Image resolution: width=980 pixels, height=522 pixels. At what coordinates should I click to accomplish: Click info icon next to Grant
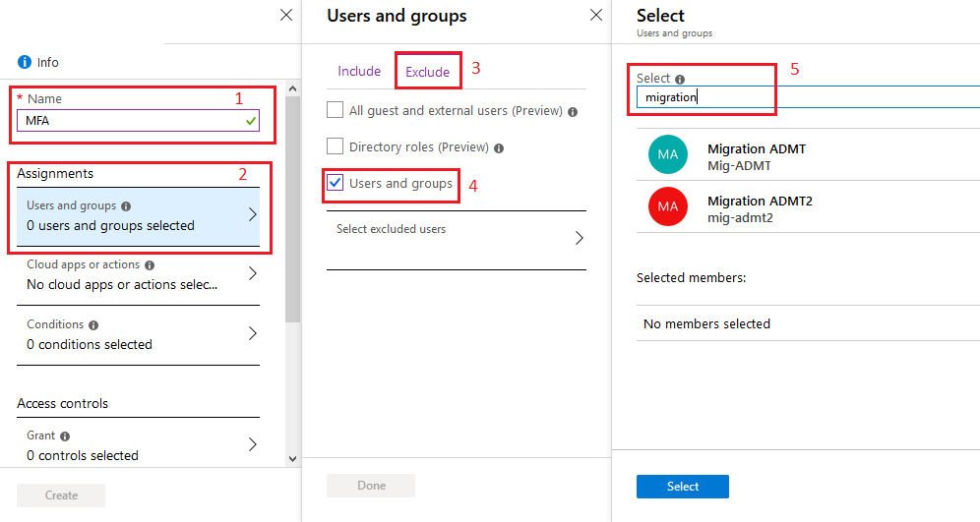(65, 436)
